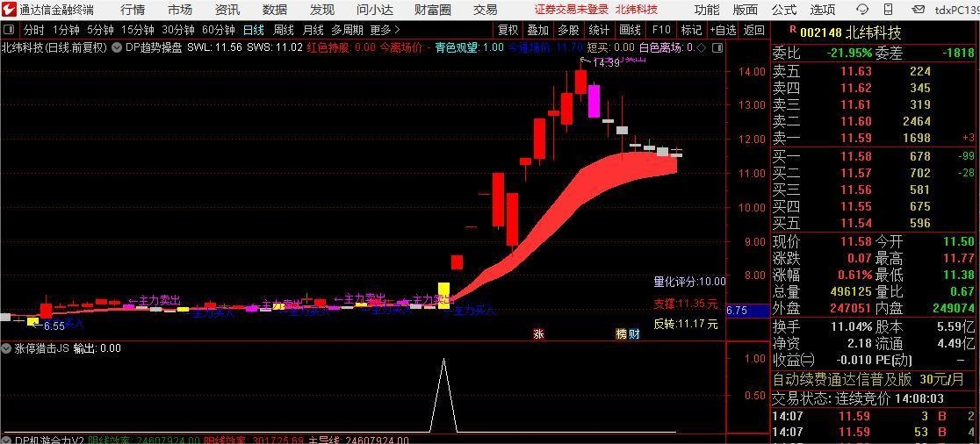Click the 复权 button
Screen dimensions: 980x444
(x=508, y=30)
